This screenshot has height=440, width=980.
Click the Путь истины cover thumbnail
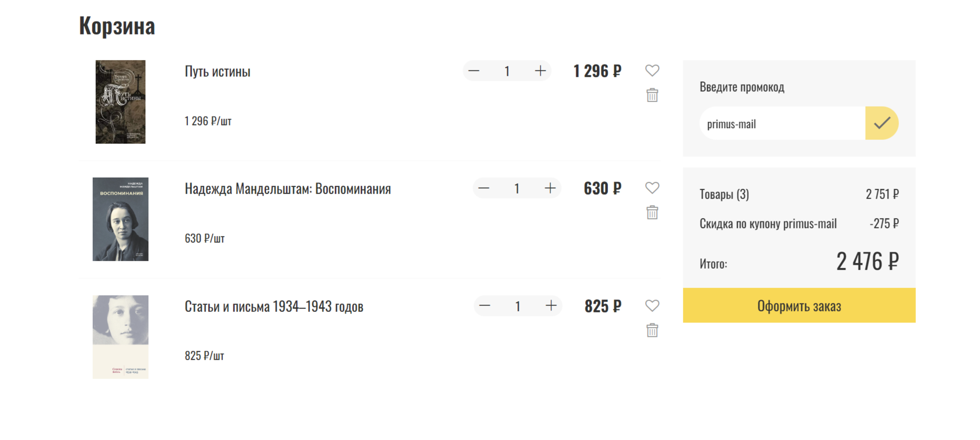120,102
